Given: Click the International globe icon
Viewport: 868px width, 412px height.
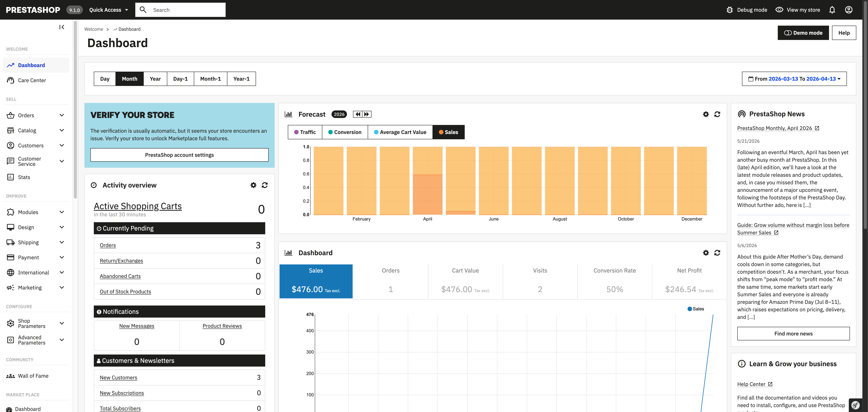Looking at the screenshot, I should click(10, 272).
